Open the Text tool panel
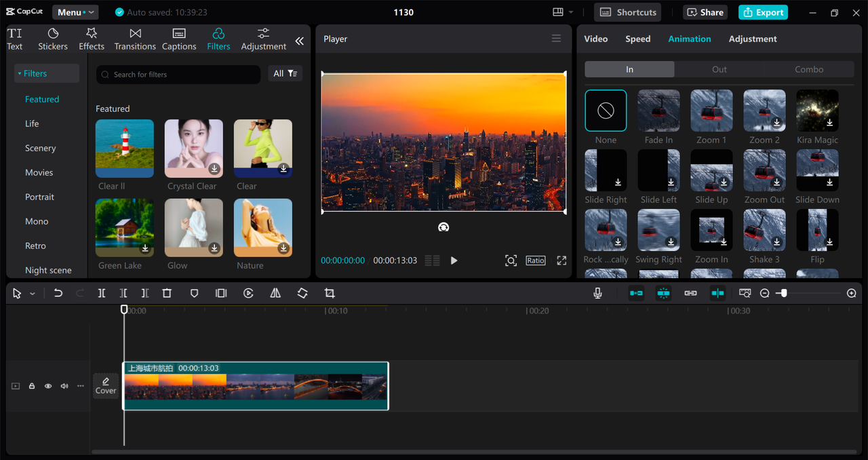 click(x=15, y=39)
